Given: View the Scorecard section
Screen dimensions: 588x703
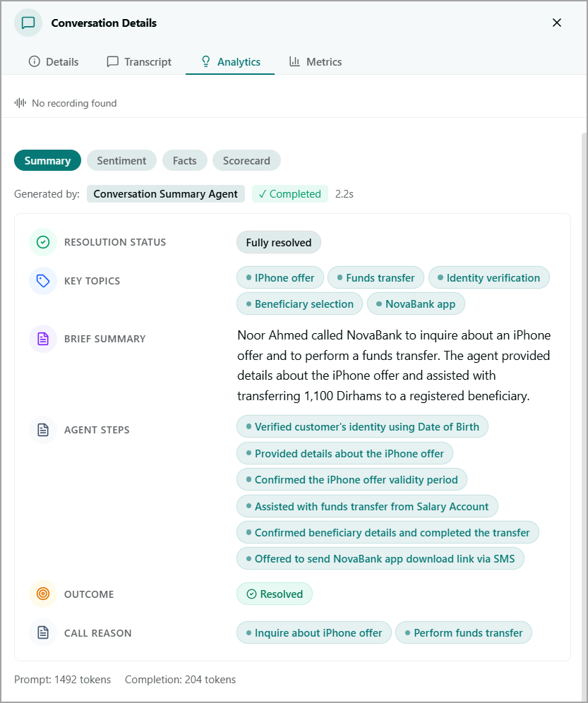Looking at the screenshot, I should coord(246,160).
